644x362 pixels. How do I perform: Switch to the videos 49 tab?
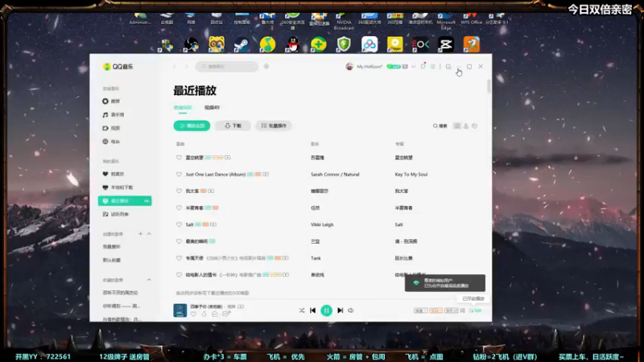212,108
